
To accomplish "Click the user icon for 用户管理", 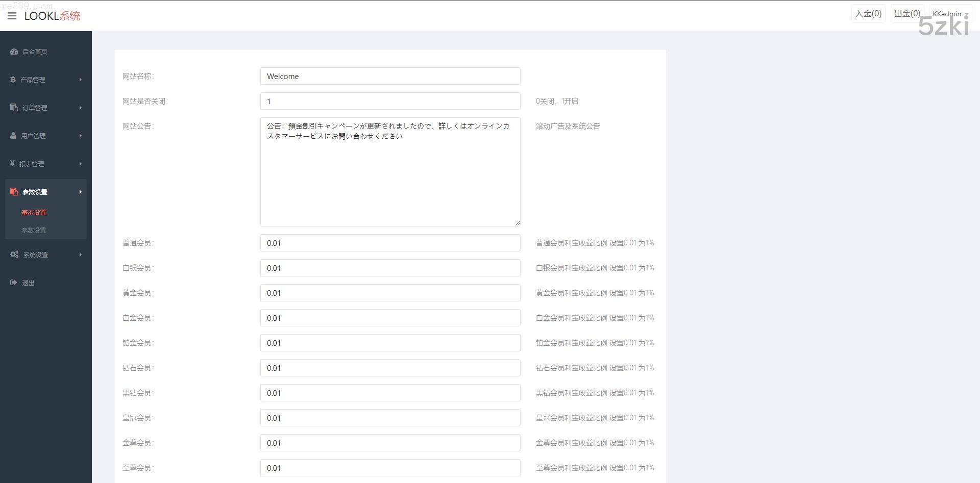I will click(x=13, y=136).
